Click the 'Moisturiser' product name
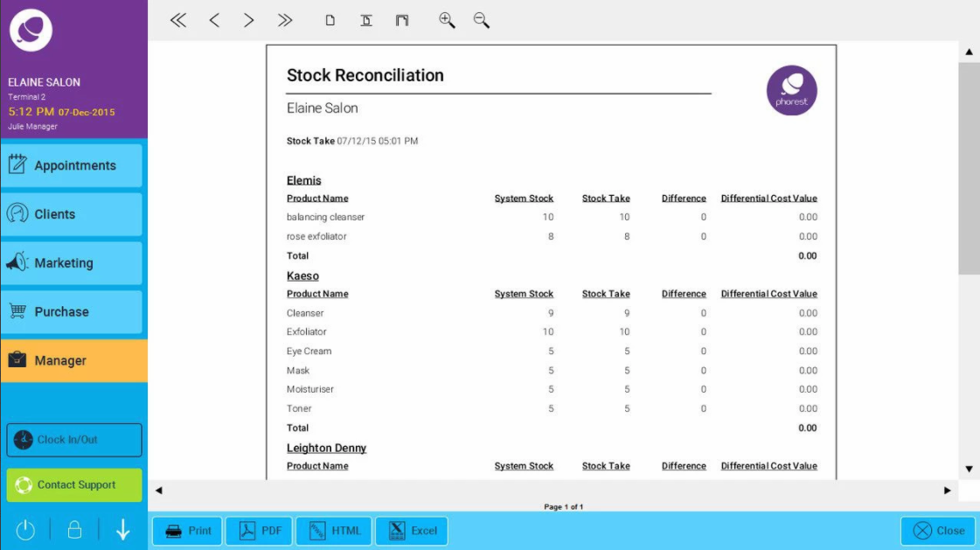The image size is (980, 550). click(310, 389)
